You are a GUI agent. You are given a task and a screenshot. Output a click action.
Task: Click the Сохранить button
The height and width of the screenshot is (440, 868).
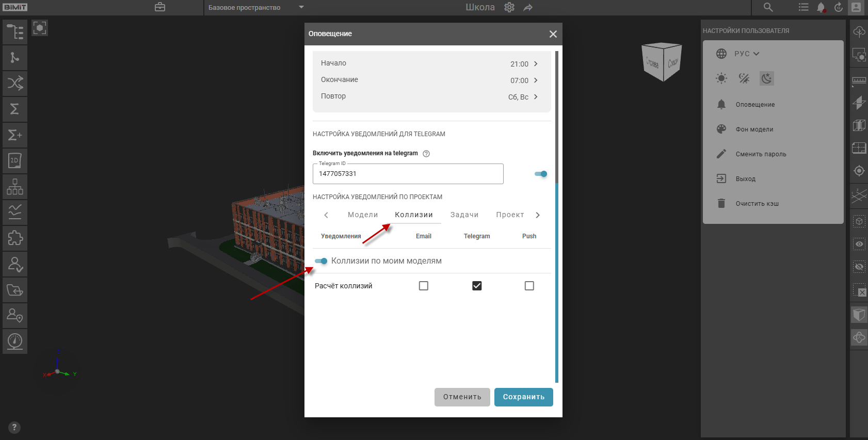(x=523, y=397)
